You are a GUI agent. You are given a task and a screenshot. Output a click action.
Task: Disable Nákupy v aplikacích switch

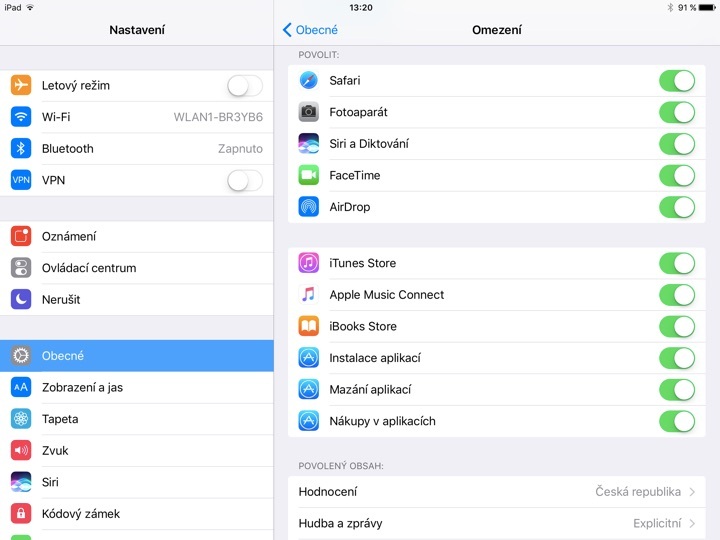coord(677,422)
